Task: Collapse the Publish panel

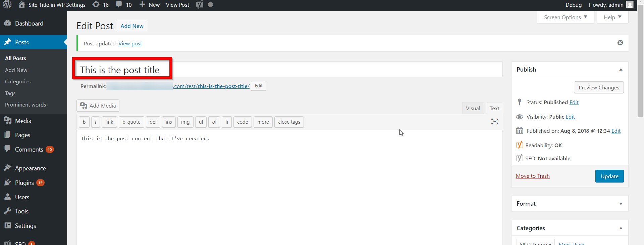Action: click(x=621, y=70)
